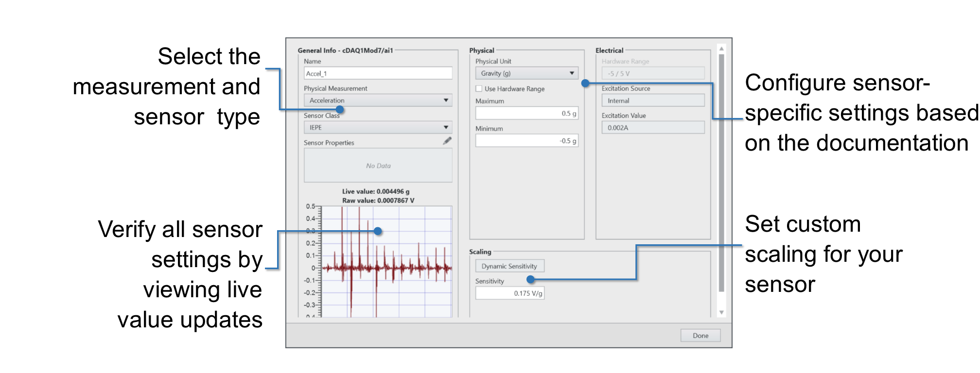Click the Excitation Source Internal field
The height and width of the screenshot is (373, 980).
point(652,101)
